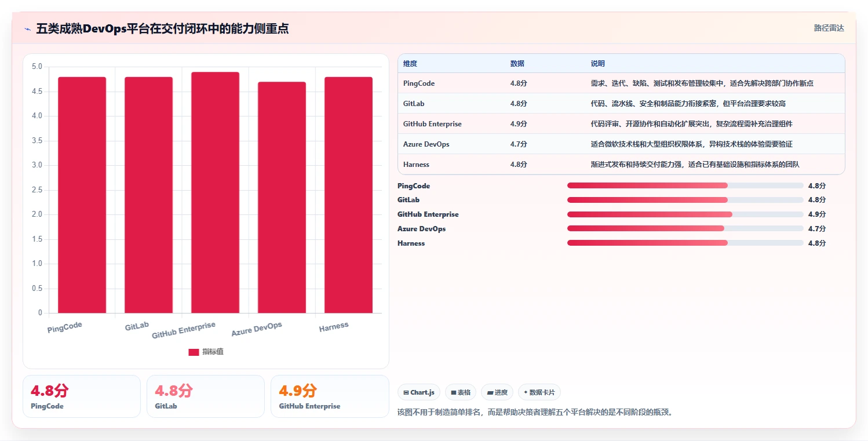Click the 2.5 y-axis tick label
868x441 pixels.
point(37,190)
